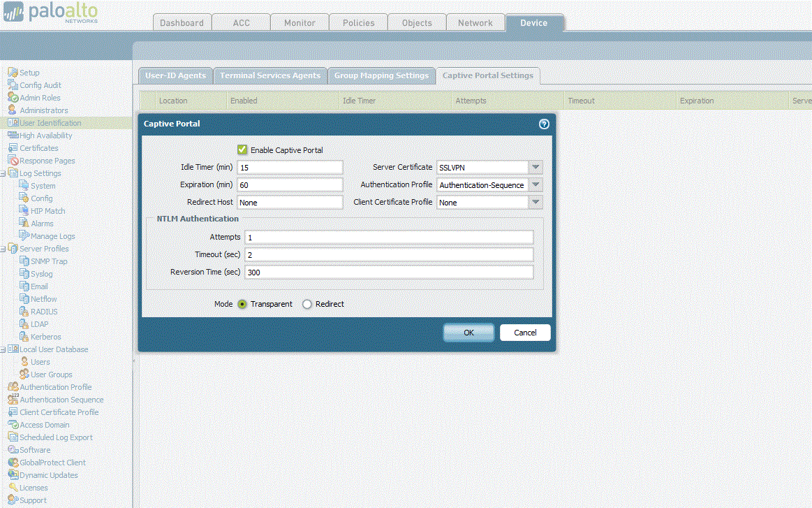Switch to the Network tab
Image resolution: width=812 pixels, height=508 pixels.
(x=475, y=22)
